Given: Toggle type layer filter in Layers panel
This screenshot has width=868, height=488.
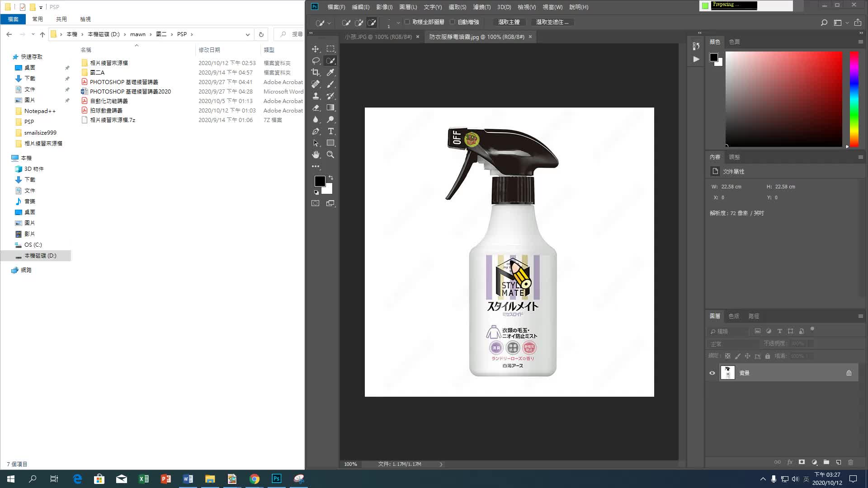Looking at the screenshot, I should [779, 331].
